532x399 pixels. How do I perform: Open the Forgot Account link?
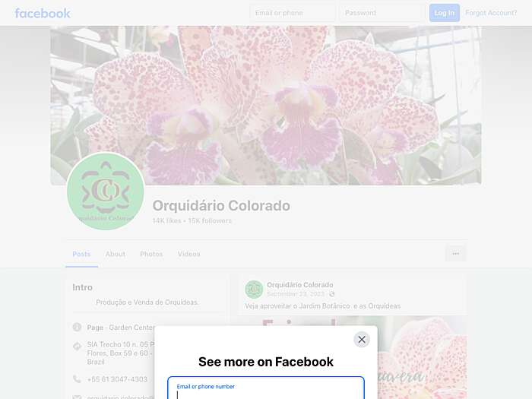[491, 13]
